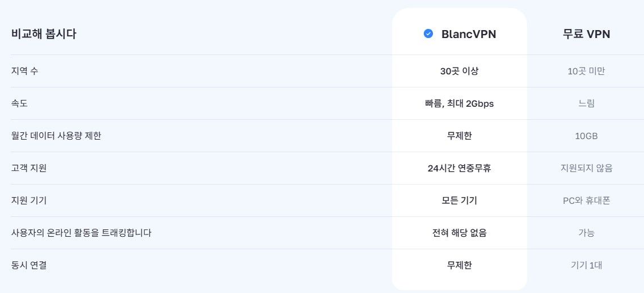The image size is (644, 293).
Task: Click the PC와 휴대폰 cell
Action: (586, 200)
